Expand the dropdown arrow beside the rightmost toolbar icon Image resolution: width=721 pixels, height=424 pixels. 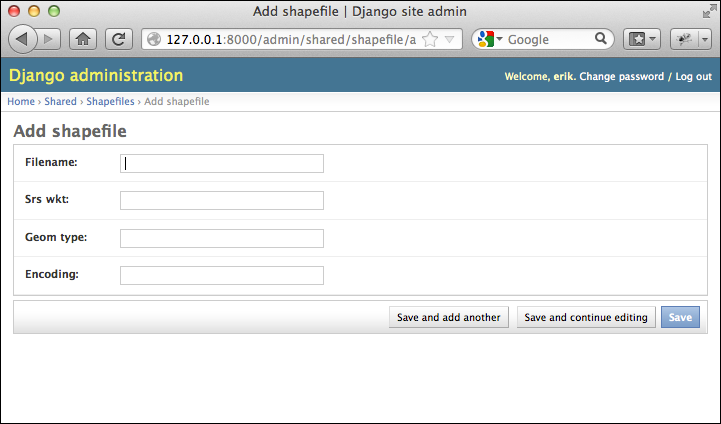[705, 40]
